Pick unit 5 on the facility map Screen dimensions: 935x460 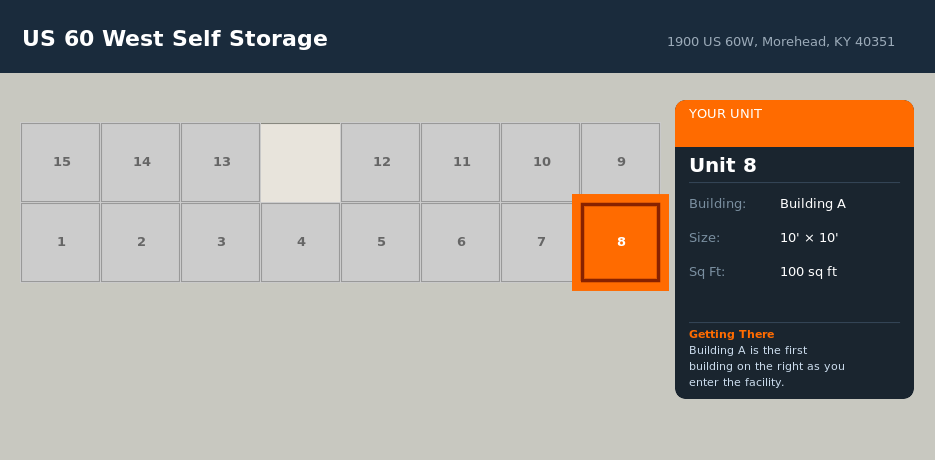380,242
